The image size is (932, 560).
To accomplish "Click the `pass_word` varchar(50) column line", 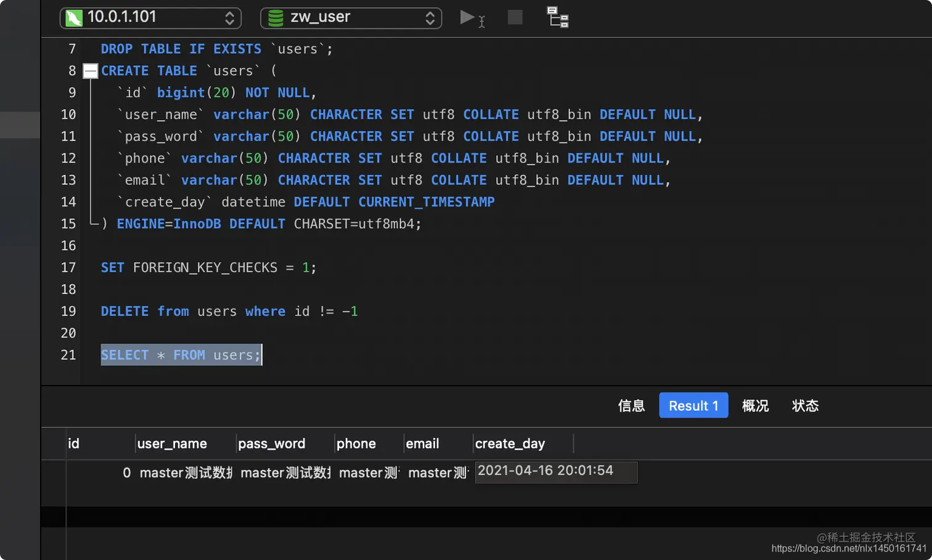I will (410, 136).
